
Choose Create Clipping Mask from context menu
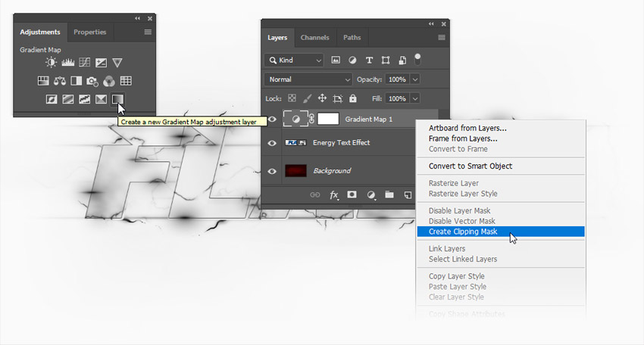(463, 232)
